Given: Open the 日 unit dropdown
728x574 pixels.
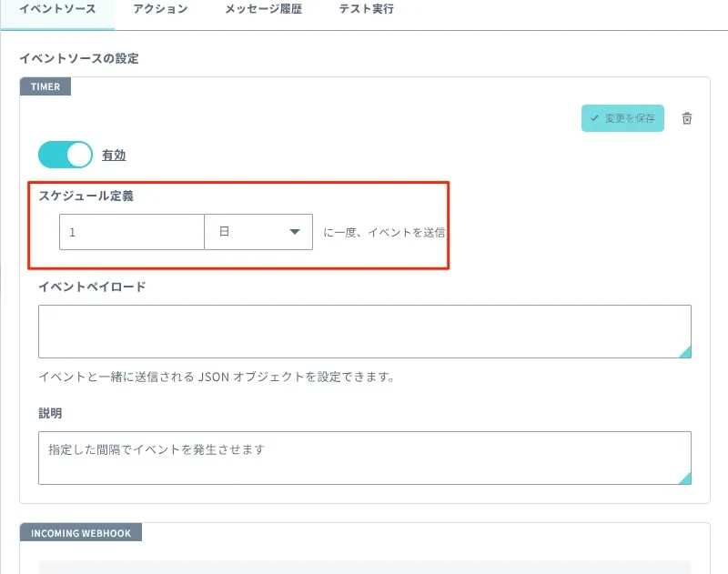Looking at the screenshot, I should tap(258, 232).
